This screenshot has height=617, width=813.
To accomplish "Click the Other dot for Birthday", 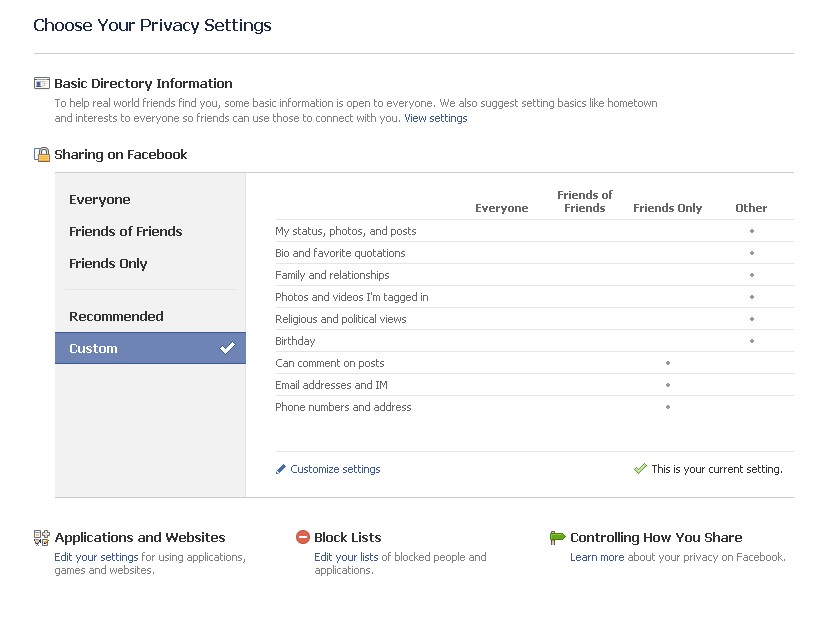I will tap(752, 341).
